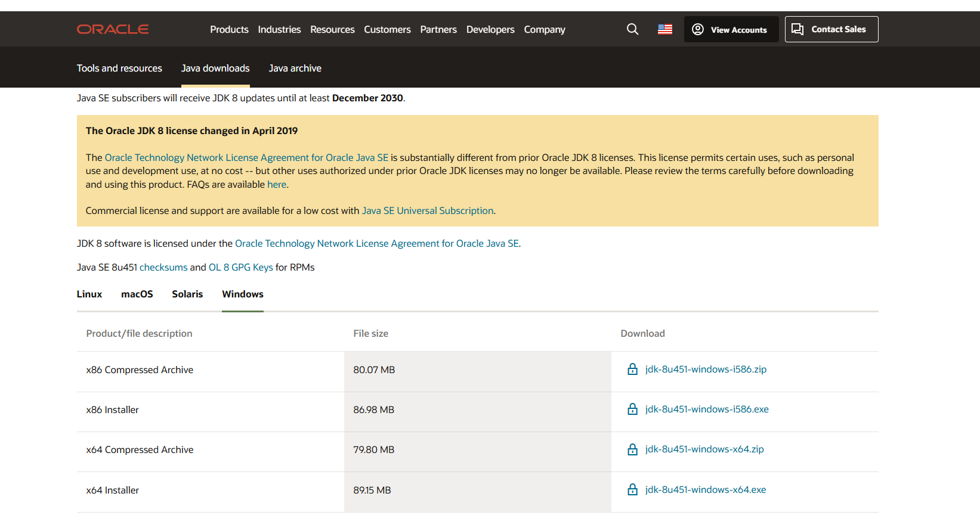Screen dimensions: 980x515
Task: Click the lock icon beside jdk-8u451-windows-i586.zip
Action: click(x=633, y=370)
